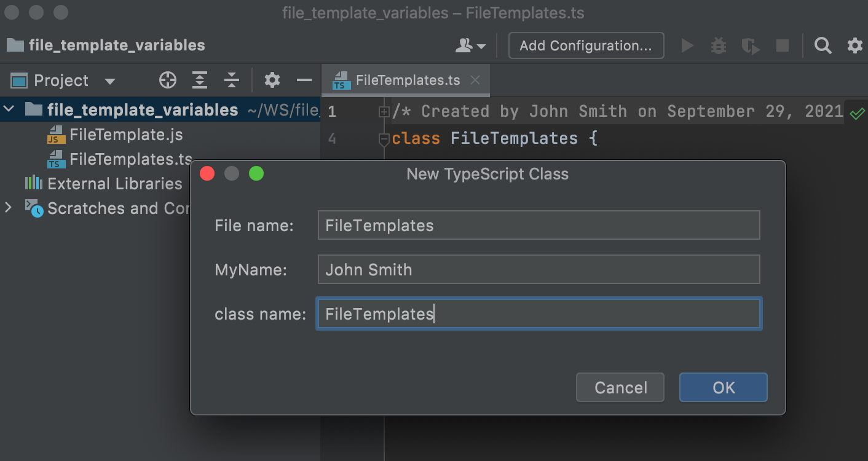Open Project panel options gear icon

272,80
